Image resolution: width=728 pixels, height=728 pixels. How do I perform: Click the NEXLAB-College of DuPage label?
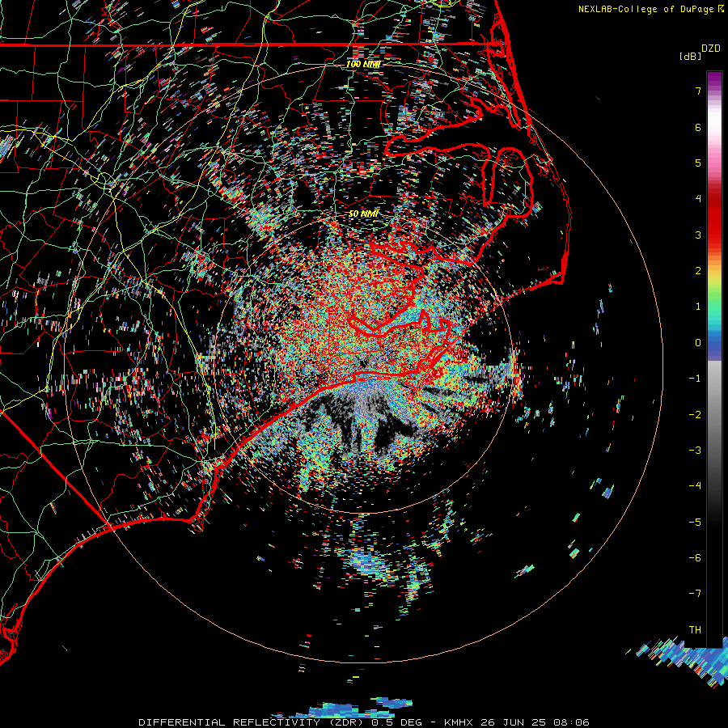[x=645, y=9]
